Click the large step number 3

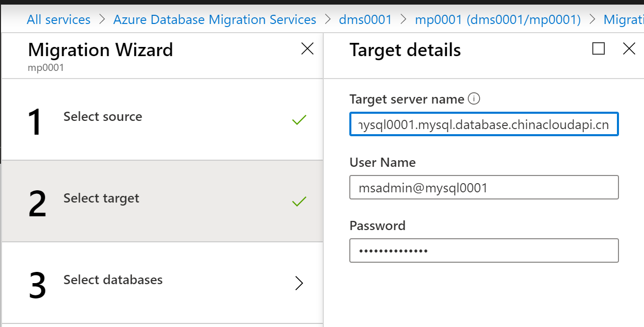pyautogui.click(x=38, y=286)
